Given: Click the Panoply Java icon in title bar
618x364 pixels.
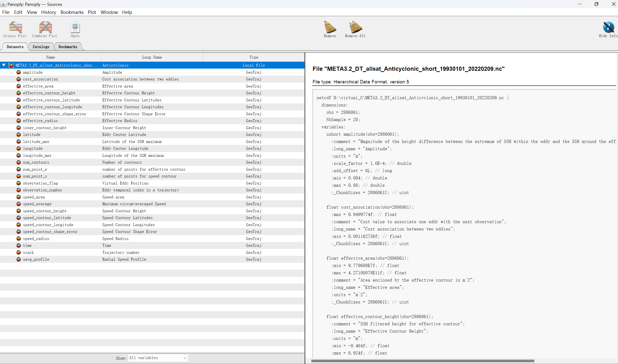Looking at the screenshot, I should [x=3, y=4].
